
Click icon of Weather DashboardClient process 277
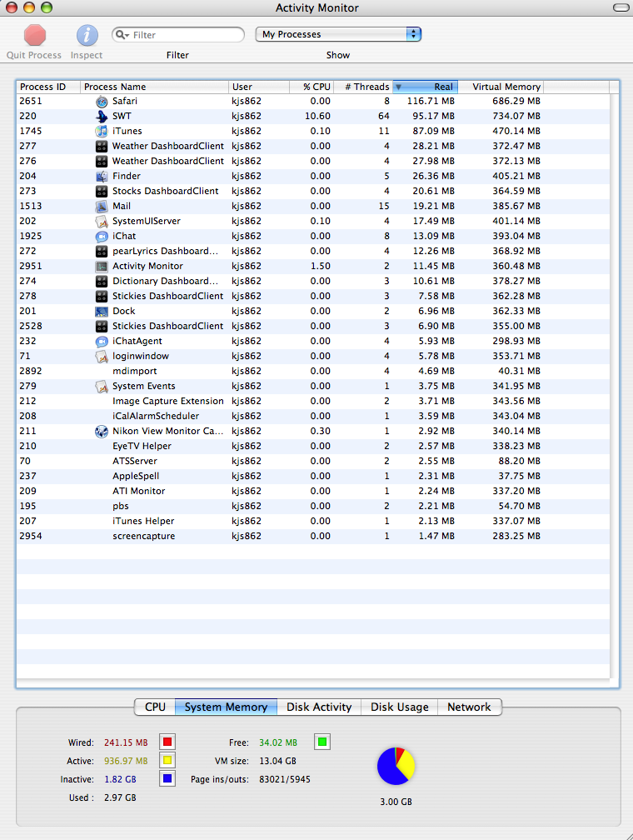click(x=102, y=147)
